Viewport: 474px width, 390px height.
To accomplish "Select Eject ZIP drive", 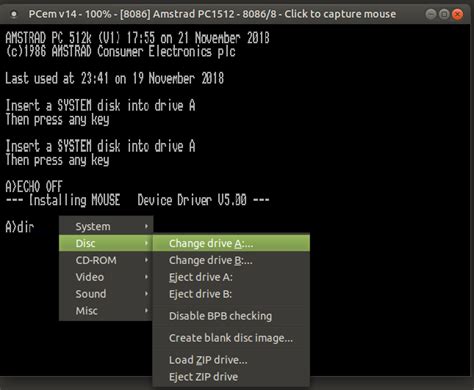I will 231,377.
